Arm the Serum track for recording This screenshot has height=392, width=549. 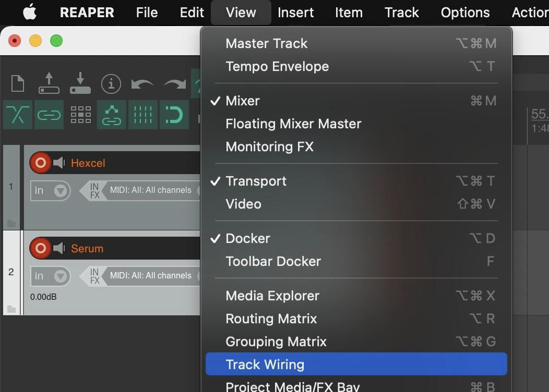pos(41,248)
